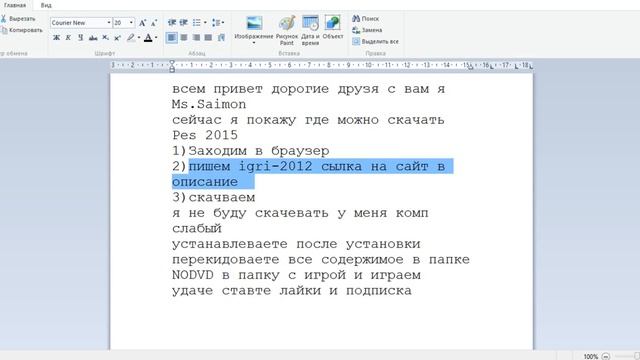
Task: Start a bulleted list
Action: [197, 22]
